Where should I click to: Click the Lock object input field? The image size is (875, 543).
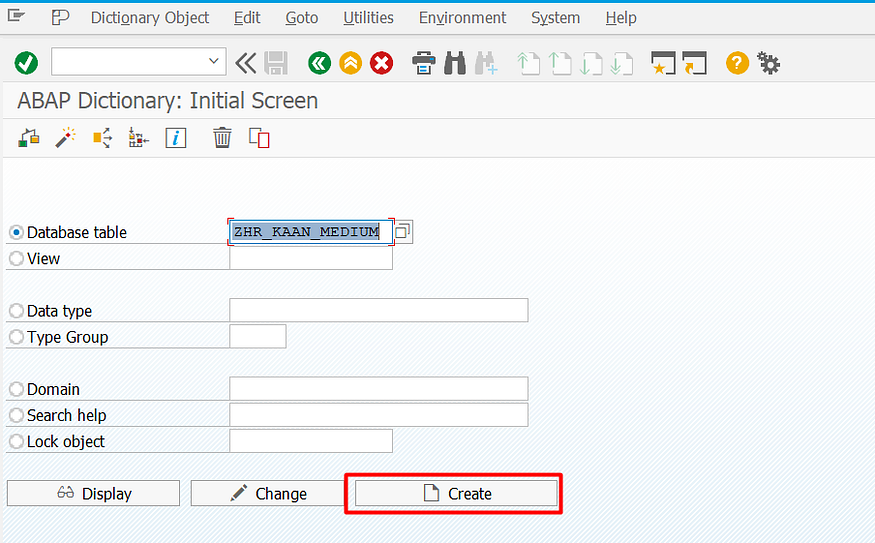311,441
